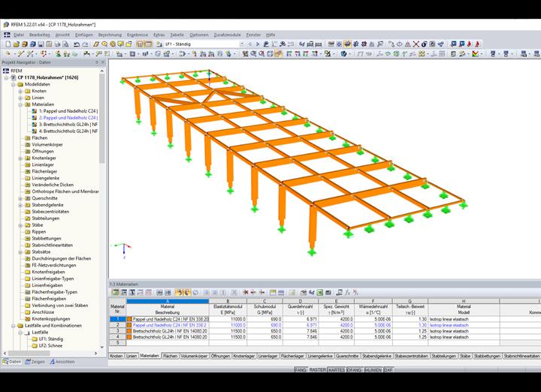Click the fx formula icon in table toolbar
This screenshot has height=392, width=541.
point(347,292)
